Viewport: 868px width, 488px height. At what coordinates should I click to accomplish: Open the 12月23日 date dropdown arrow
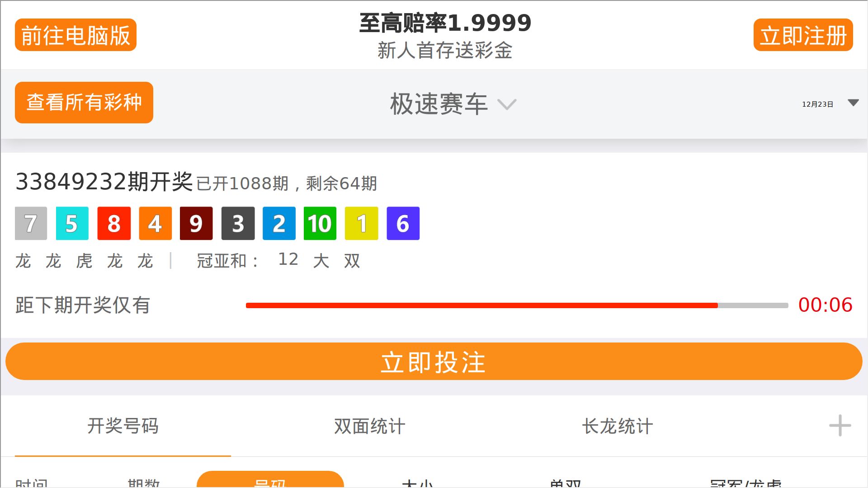[853, 103]
